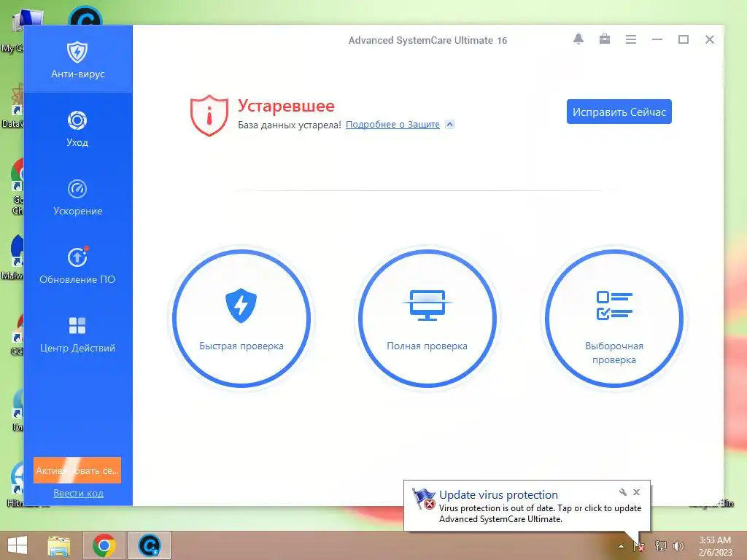Open volume speaker tray icon
The image size is (747, 560).
click(678, 546)
